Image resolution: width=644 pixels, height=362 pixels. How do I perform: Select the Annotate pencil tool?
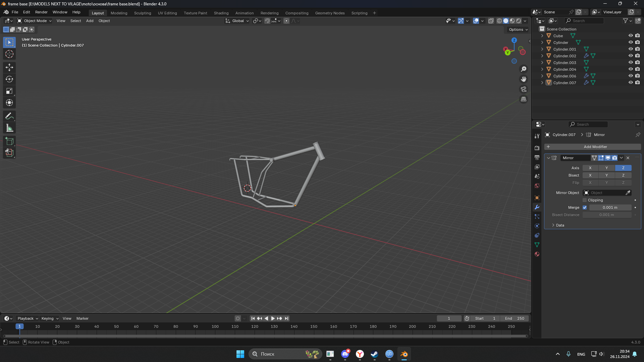click(9, 116)
